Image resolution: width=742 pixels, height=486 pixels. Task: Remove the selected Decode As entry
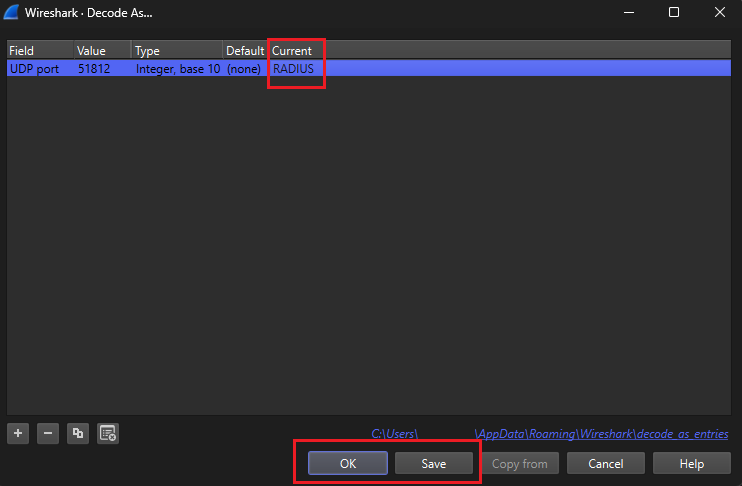click(x=48, y=433)
